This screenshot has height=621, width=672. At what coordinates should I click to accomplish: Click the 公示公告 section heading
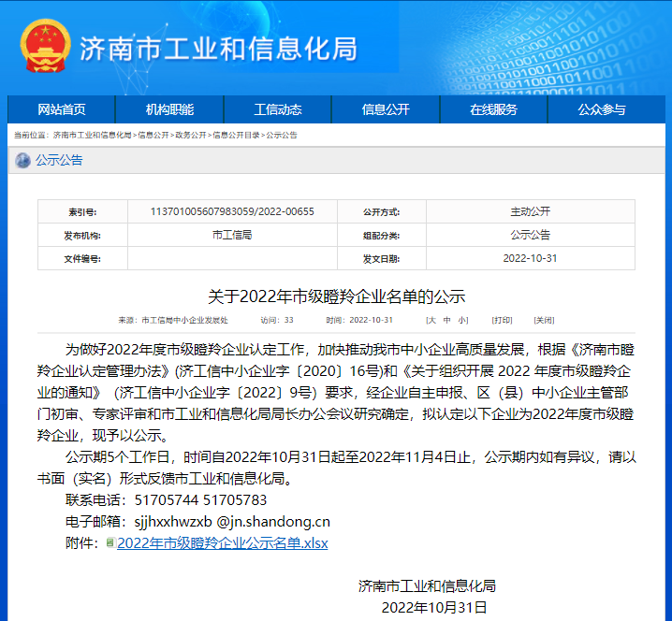(x=59, y=160)
